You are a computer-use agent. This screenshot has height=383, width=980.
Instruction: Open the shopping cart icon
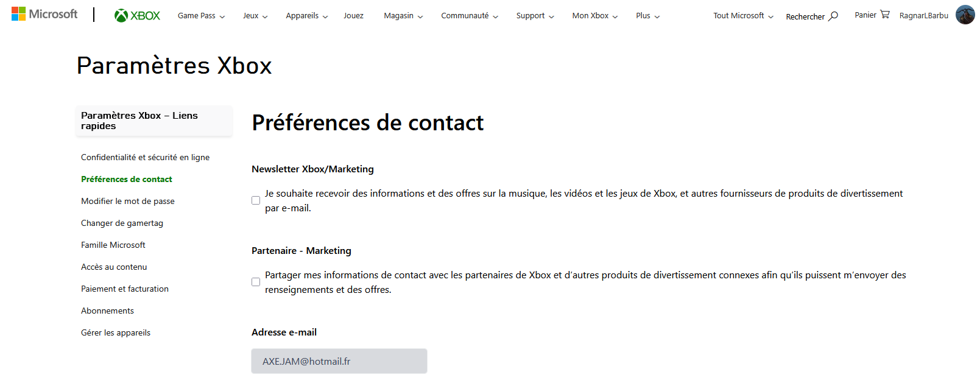click(x=885, y=15)
